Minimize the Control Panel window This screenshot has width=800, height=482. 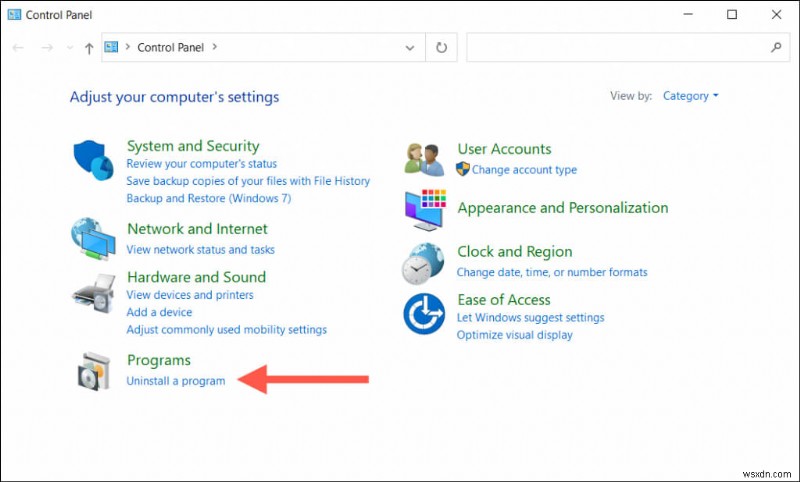[687, 14]
